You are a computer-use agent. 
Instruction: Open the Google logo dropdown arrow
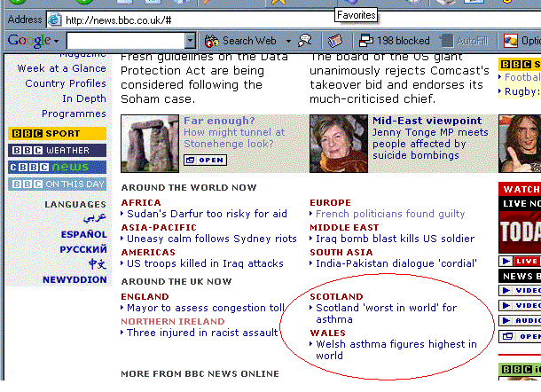pyautogui.click(x=57, y=42)
